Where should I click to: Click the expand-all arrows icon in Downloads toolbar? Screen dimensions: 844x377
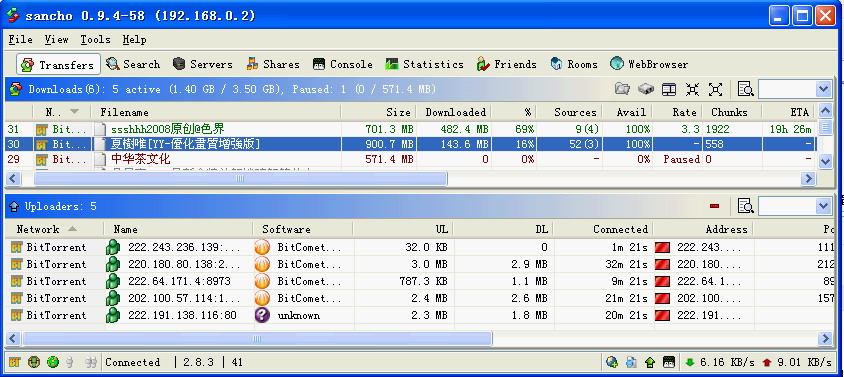point(715,89)
